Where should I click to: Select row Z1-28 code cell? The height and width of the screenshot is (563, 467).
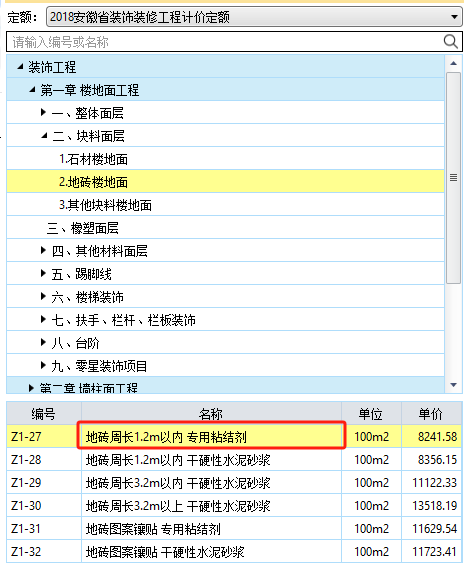43,460
